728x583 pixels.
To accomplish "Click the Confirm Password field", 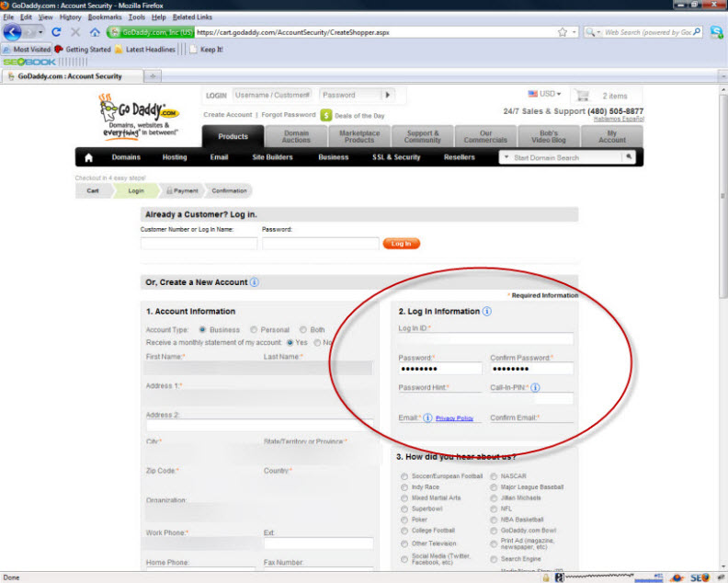I will pyautogui.click(x=531, y=369).
